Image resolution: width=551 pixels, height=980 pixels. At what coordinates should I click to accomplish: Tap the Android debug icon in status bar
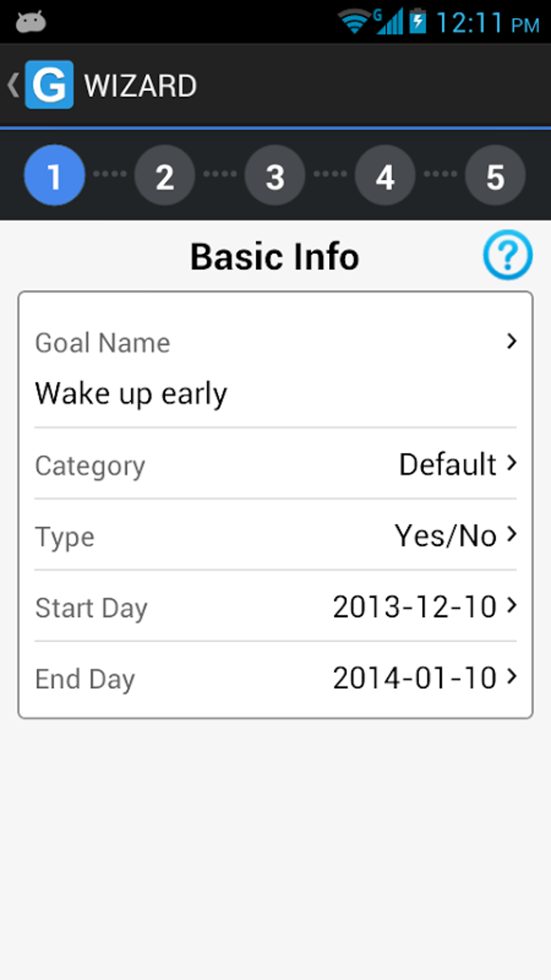click(x=31, y=22)
